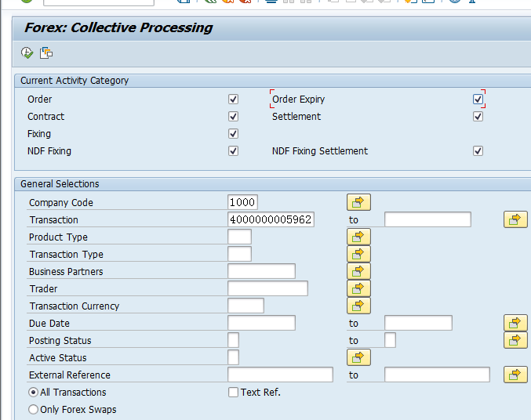The image size is (531, 420).
Task: Uncheck the Settlement checkbox
Action: [478, 117]
